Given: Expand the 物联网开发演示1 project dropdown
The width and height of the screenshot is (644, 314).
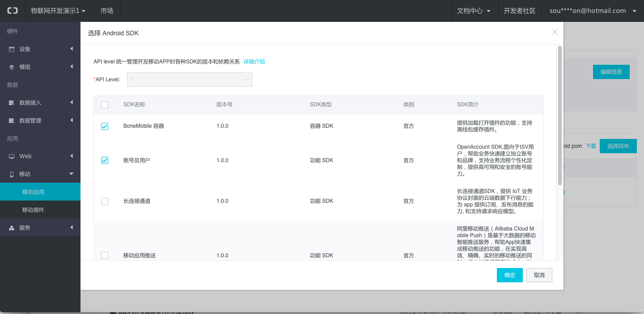Looking at the screenshot, I should 58,11.
